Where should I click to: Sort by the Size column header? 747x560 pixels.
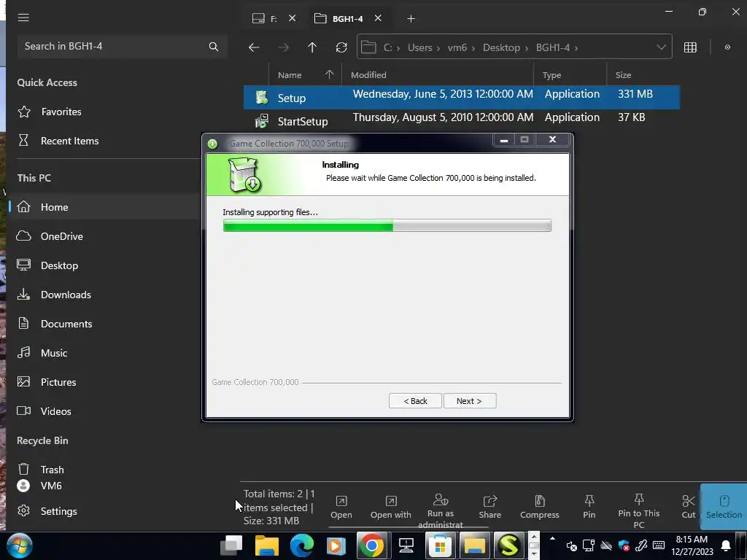(x=623, y=75)
